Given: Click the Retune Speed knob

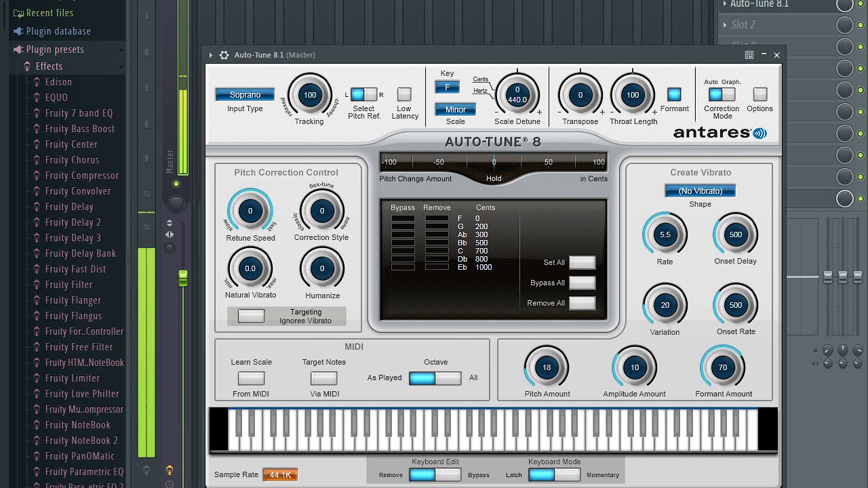Looking at the screenshot, I should coord(250,211).
